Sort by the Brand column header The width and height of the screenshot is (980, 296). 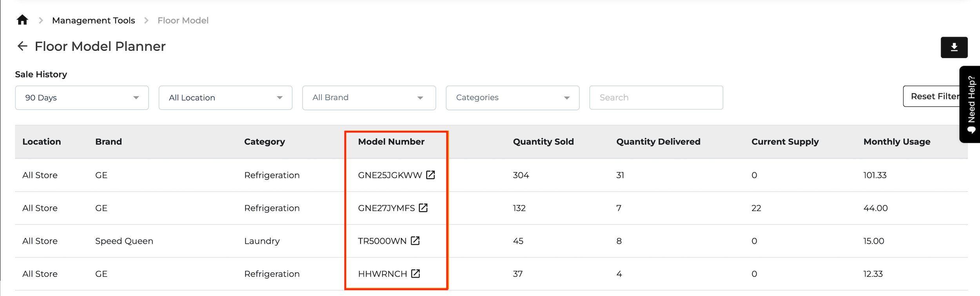tap(109, 142)
